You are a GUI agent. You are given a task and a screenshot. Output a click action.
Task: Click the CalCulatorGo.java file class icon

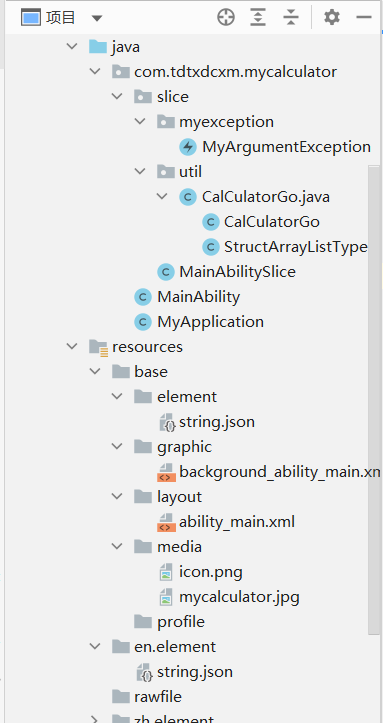coord(188,197)
